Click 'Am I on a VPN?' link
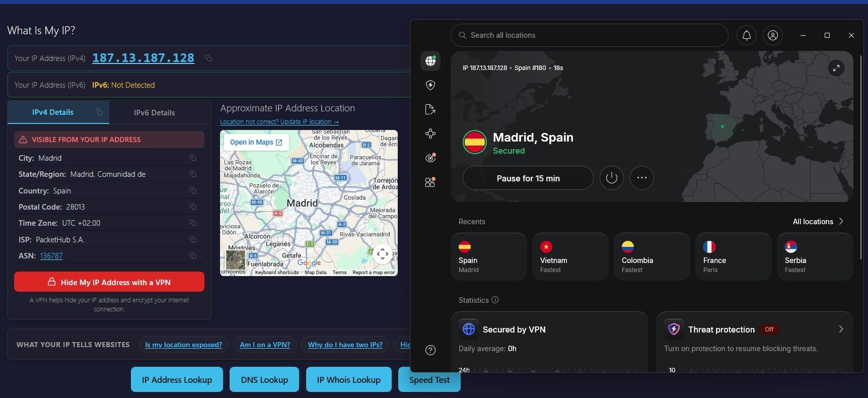The height and width of the screenshot is (398, 868). point(265,345)
